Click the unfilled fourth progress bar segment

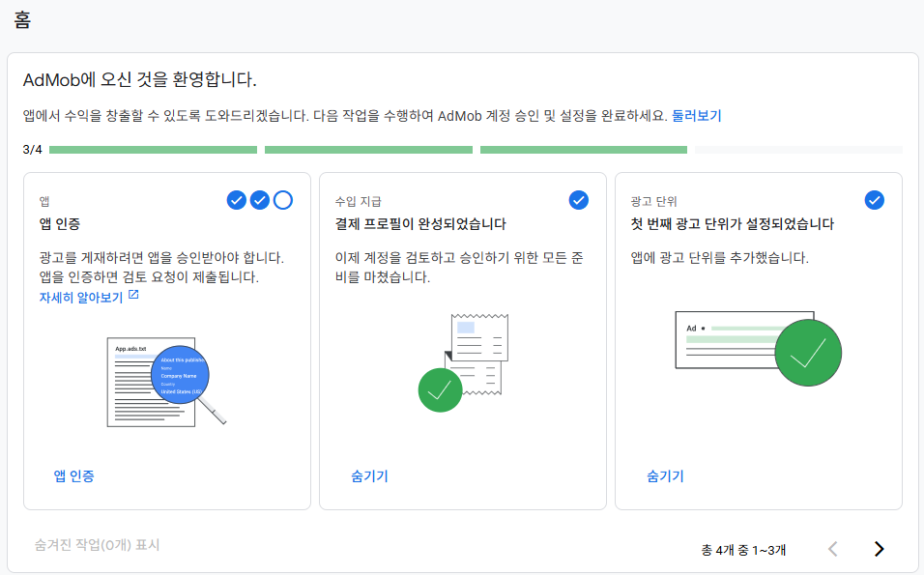point(798,150)
